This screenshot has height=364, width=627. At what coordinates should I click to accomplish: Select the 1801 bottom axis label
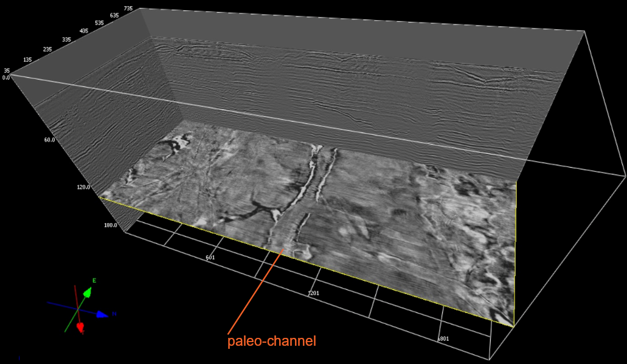tap(443, 338)
